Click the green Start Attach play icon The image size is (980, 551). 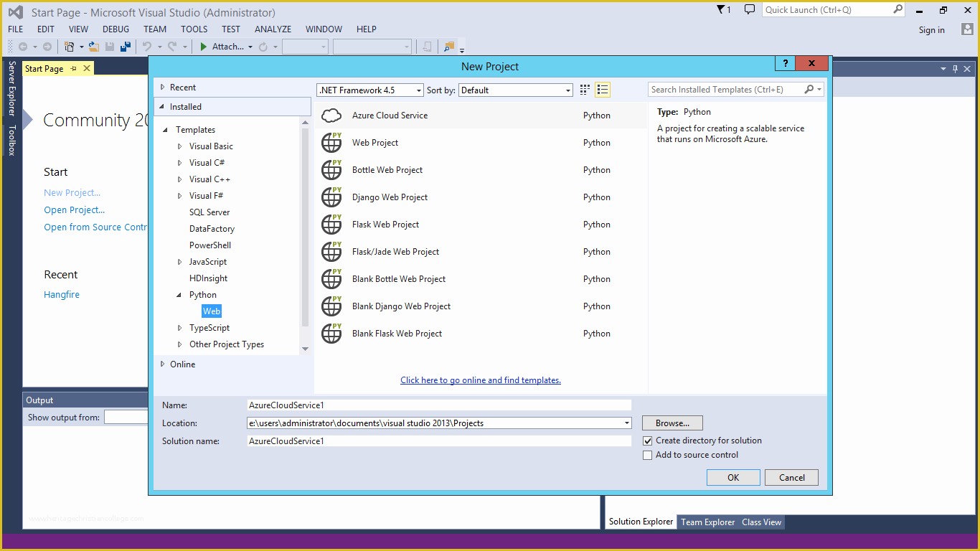click(x=204, y=47)
